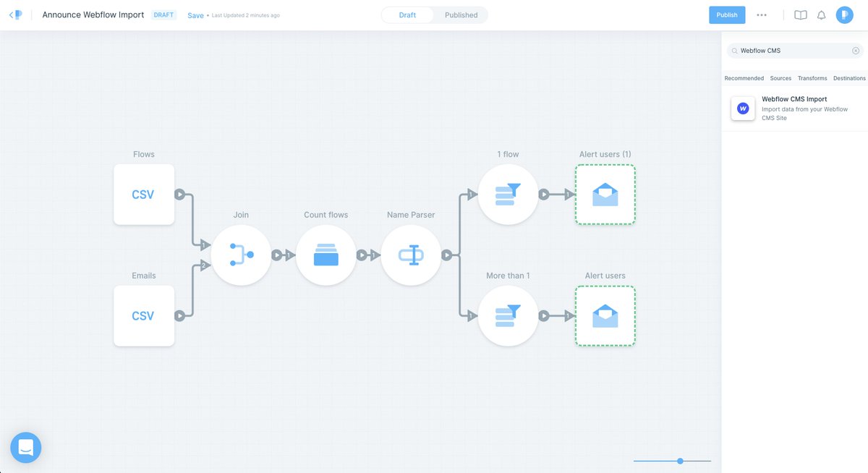Screen dimensions: 868x473
Task: Clear the search field with X icon
Action: [x=856, y=51]
